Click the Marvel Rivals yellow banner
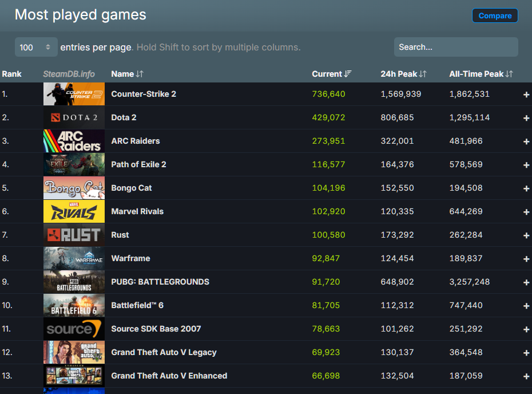This screenshot has height=394, width=532. pyautogui.click(x=74, y=211)
